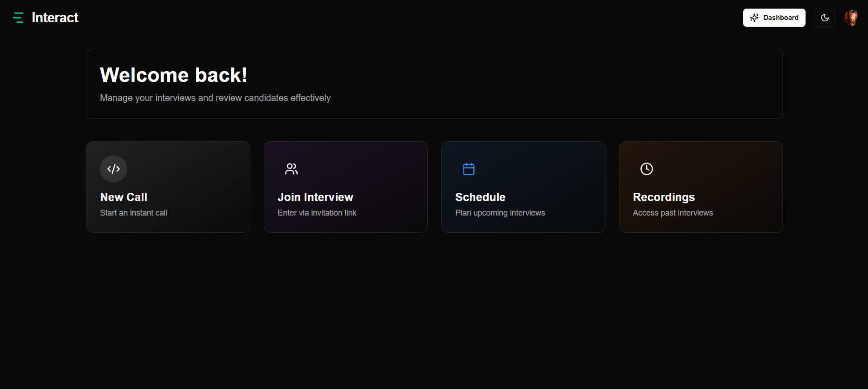
Task: Click the code brackets icon on New Call
Action: (114, 169)
